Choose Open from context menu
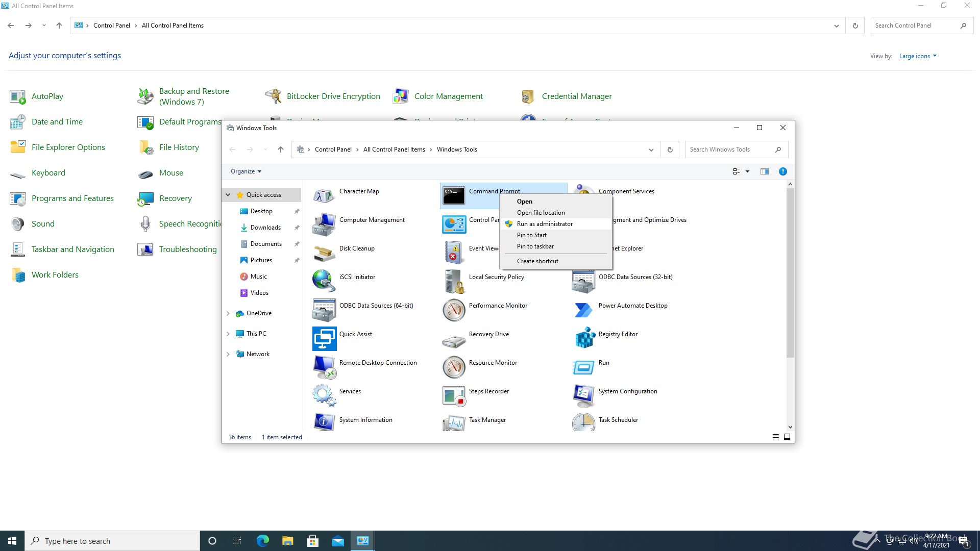This screenshot has height=551, width=980. coord(555,202)
